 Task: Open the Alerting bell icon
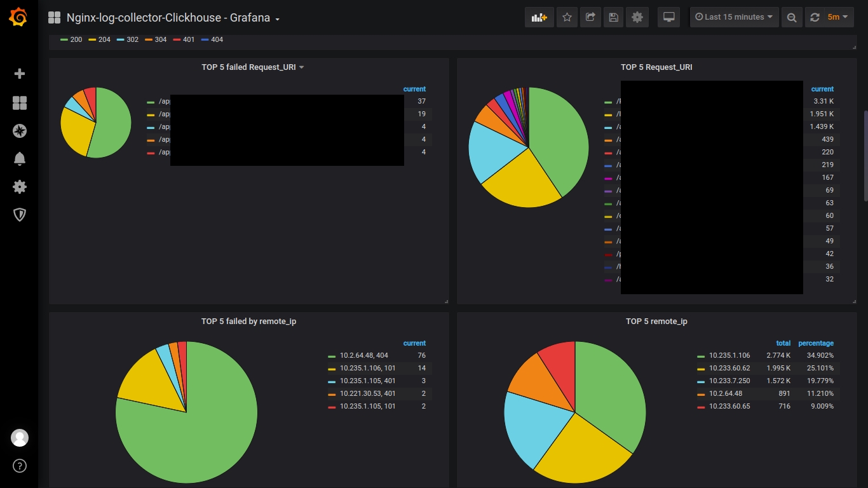[x=20, y=159]
